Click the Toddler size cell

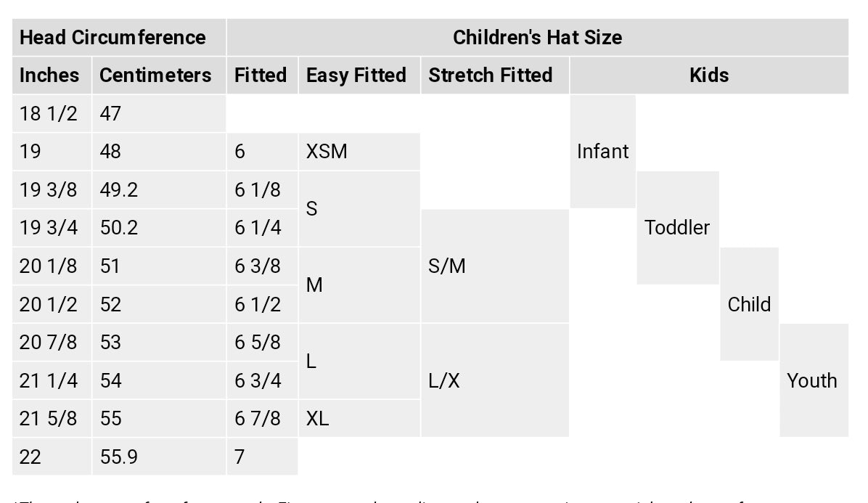(677, 228)
